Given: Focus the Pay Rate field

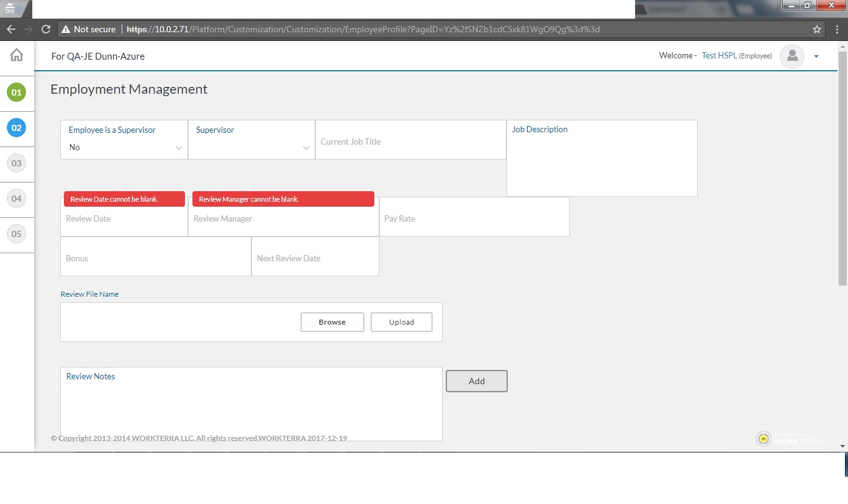Looking at the screenshot, I should 474,217.
